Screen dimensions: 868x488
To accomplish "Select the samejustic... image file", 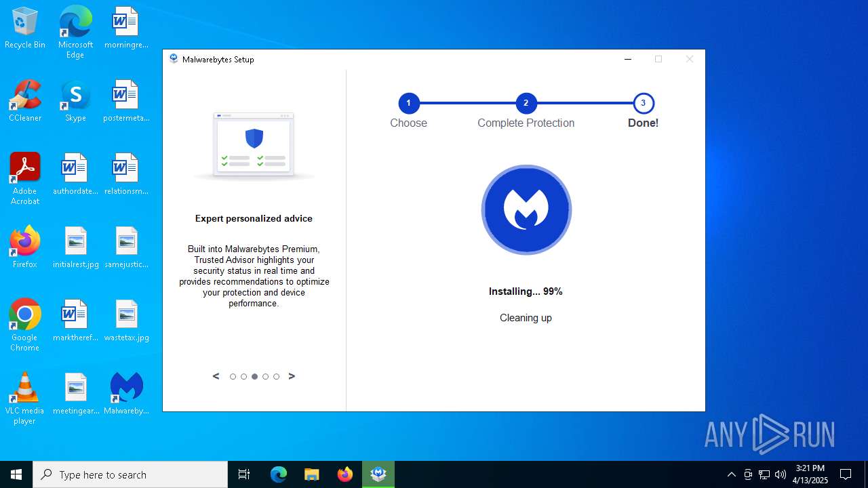I will click(126, 248).
